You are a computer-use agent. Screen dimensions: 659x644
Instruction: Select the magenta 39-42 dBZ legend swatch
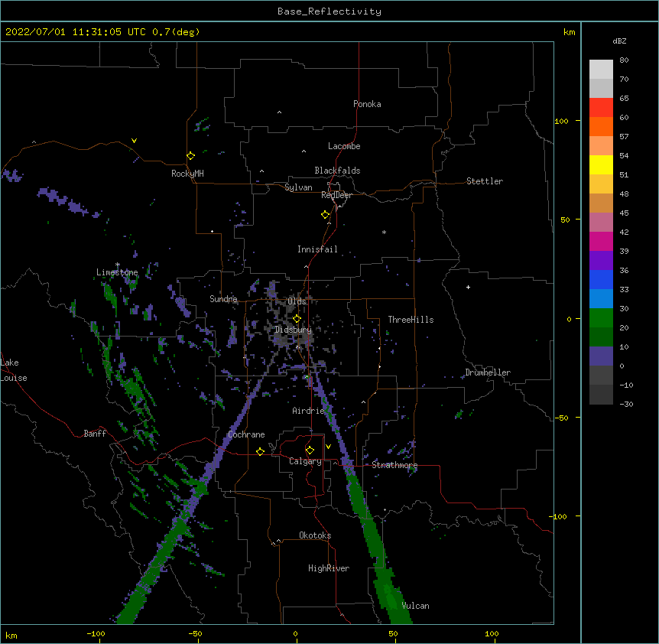point(601,242)
